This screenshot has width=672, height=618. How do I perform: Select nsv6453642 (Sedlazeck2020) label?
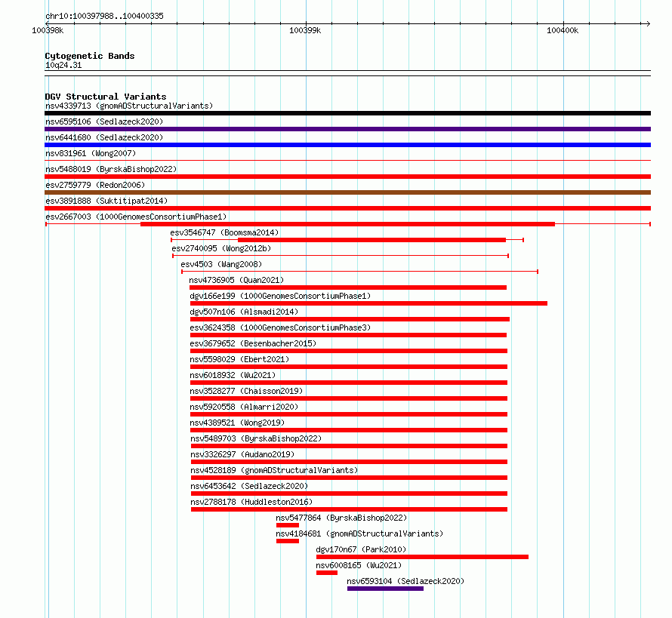click(249, 486)
